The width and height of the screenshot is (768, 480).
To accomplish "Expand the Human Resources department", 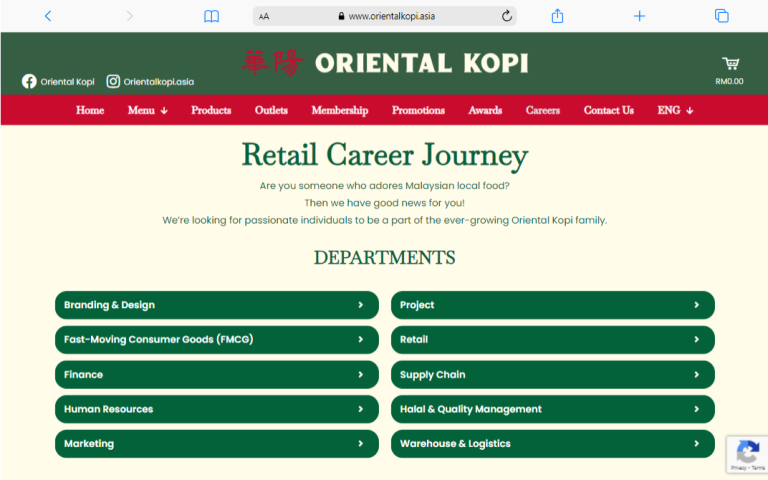I will pyautogui.click(x=216, y=409).
